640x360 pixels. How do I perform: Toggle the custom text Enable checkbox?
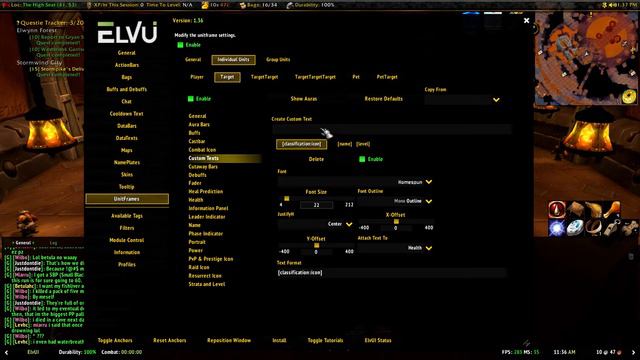tap(362, 159)
